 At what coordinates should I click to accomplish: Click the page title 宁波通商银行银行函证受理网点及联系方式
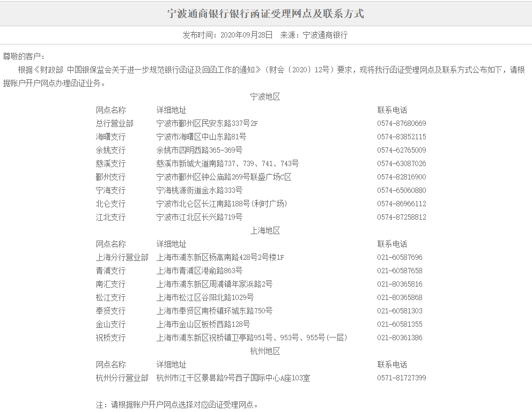point(265,14)
